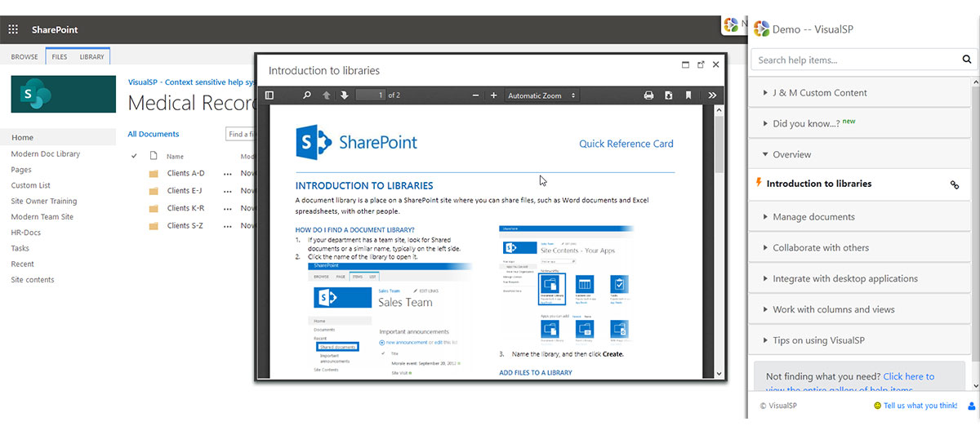Open ellipsis menu for Clients K-R

pyautogui.click(x=228, y=209)
